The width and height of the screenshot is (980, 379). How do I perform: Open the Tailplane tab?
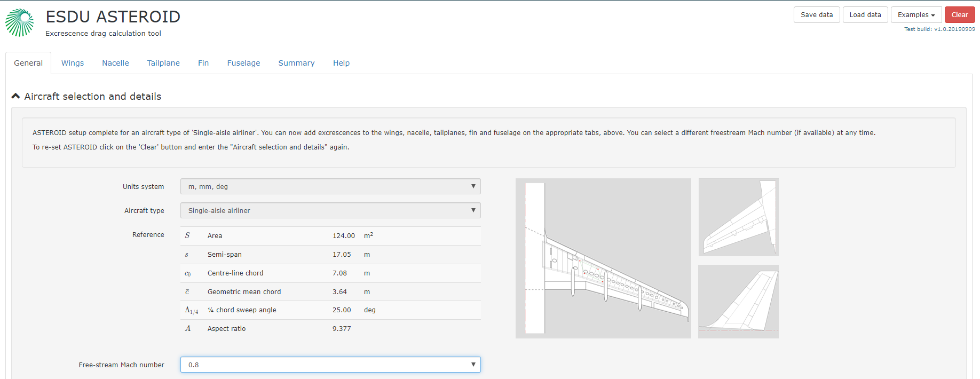pyautogui.click(x=163, y=63)
